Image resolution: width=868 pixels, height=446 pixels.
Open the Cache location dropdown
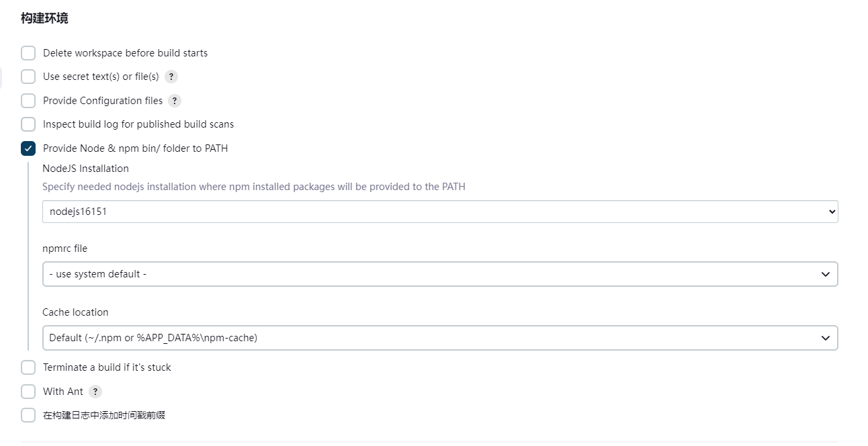440,338
